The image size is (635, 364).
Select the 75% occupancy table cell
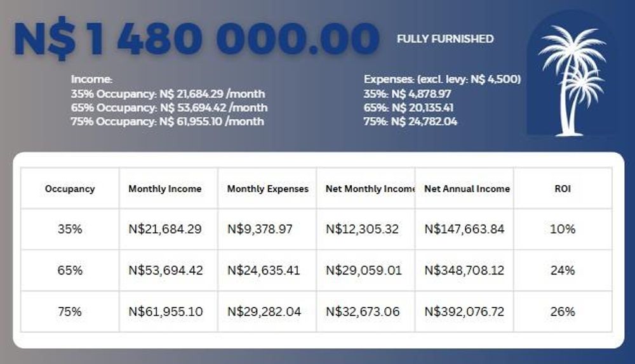point(70,311)
